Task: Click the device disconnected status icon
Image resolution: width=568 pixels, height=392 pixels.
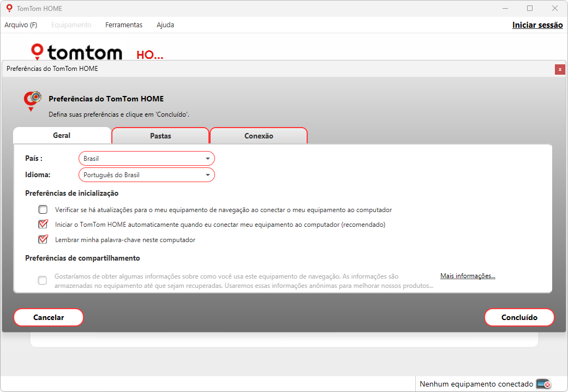Action: coord(543,384)
